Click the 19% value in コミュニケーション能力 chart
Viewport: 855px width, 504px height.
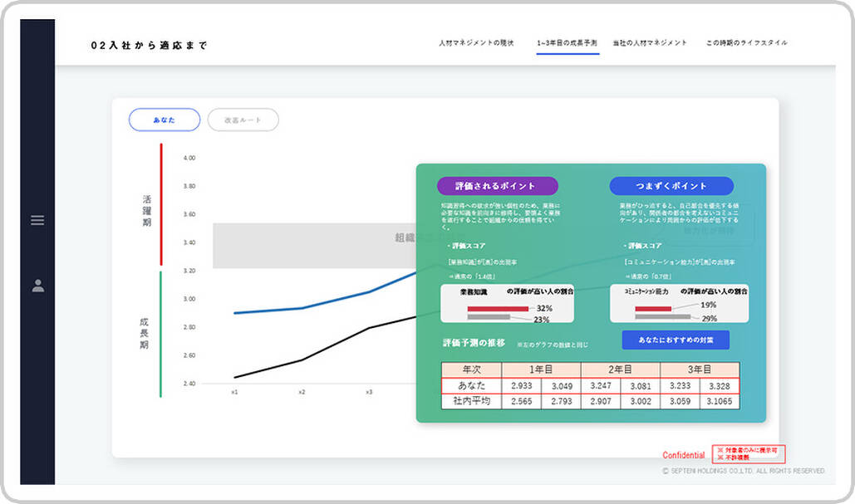pyautogui.click(x=708, y=305)
